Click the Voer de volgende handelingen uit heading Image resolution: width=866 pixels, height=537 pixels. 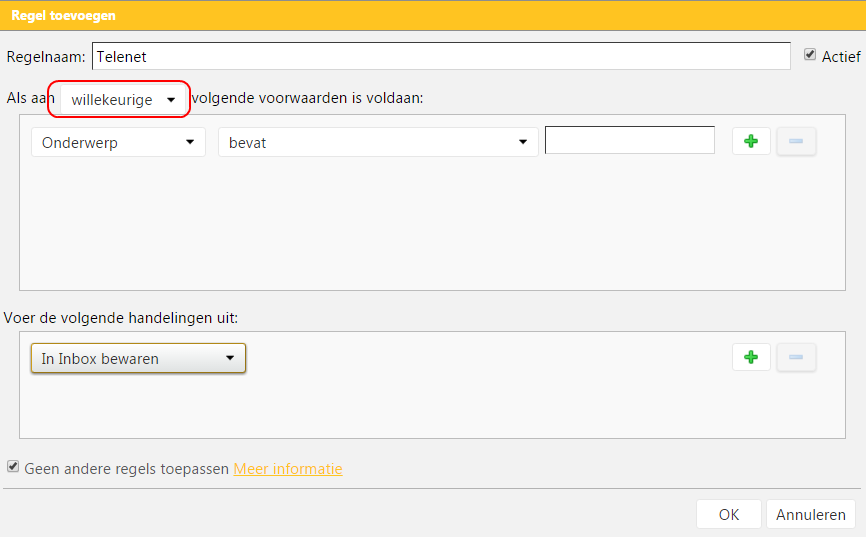pos(120,318)
